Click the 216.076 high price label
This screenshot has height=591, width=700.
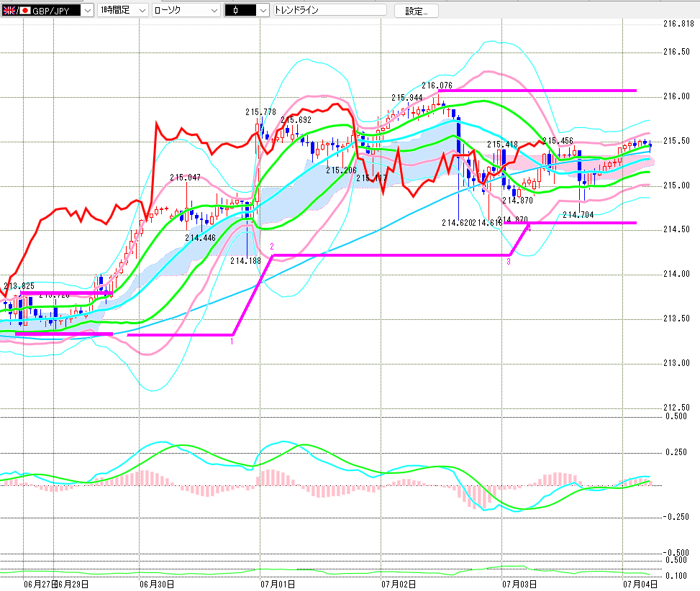tap(437, 85)
